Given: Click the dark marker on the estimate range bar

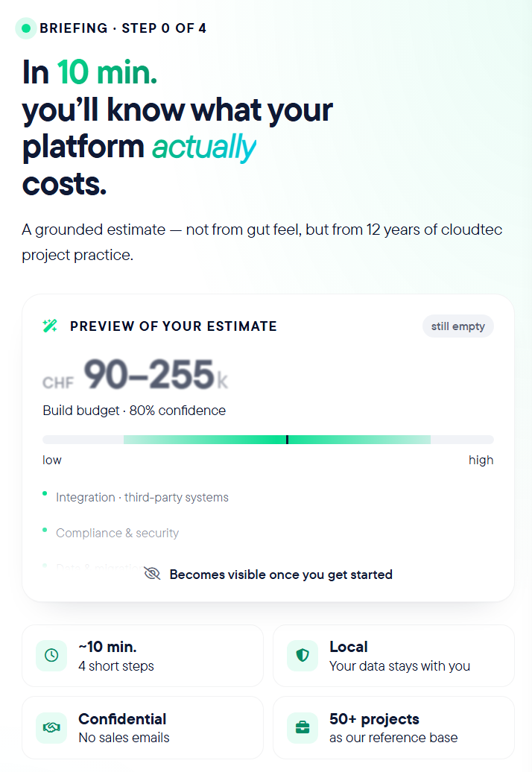Looking at the screenshot, I should click(x=287, y=440).
